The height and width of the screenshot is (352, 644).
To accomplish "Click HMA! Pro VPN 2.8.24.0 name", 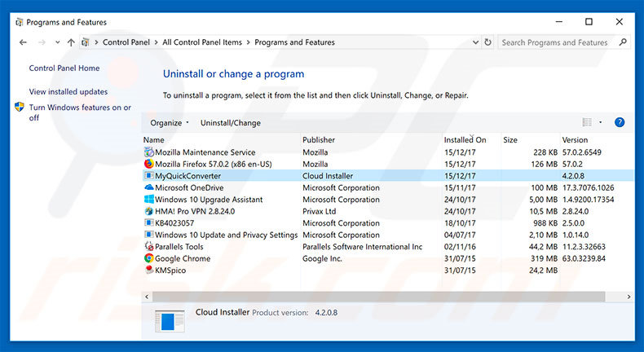I will [195, 212].
